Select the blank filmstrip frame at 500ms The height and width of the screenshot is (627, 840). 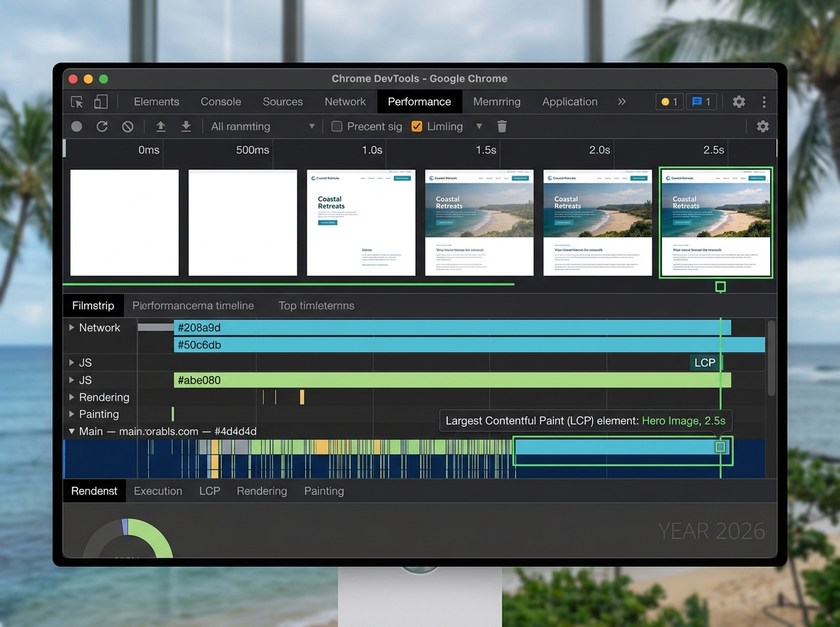point(243,223)
